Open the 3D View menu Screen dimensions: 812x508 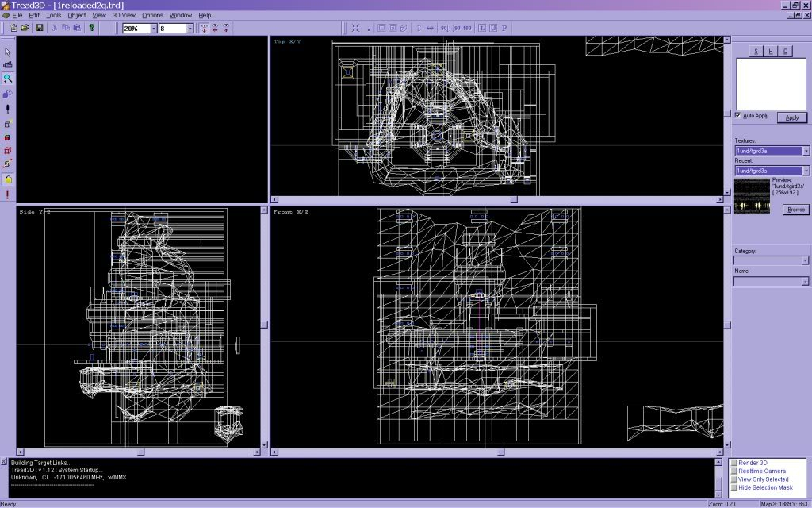point(124,15)
